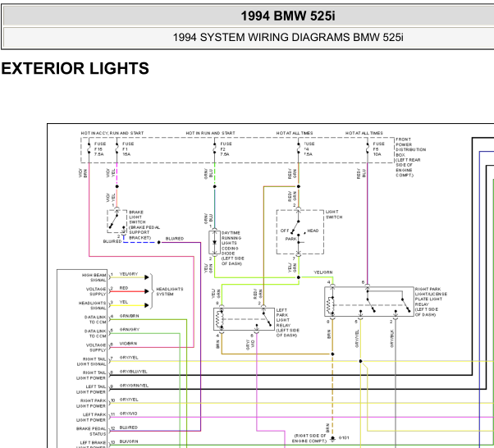Screen dimensions: 494x448
Task: Click the "DAYTIME RUNNING LIGHTS CODING DIODE" label
Action: pos(232,249)
